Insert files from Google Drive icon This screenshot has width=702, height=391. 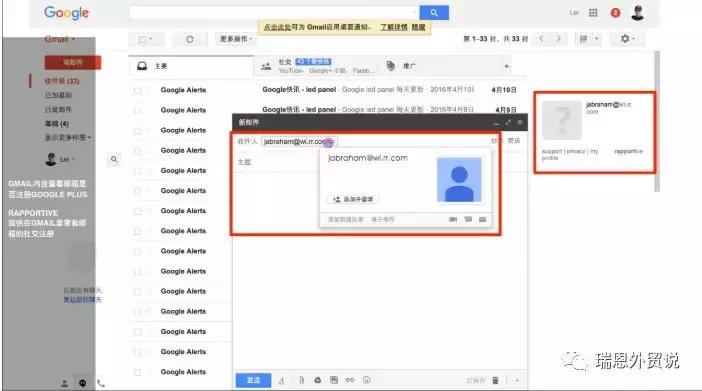pyautogui.click(x=317, y=380)
